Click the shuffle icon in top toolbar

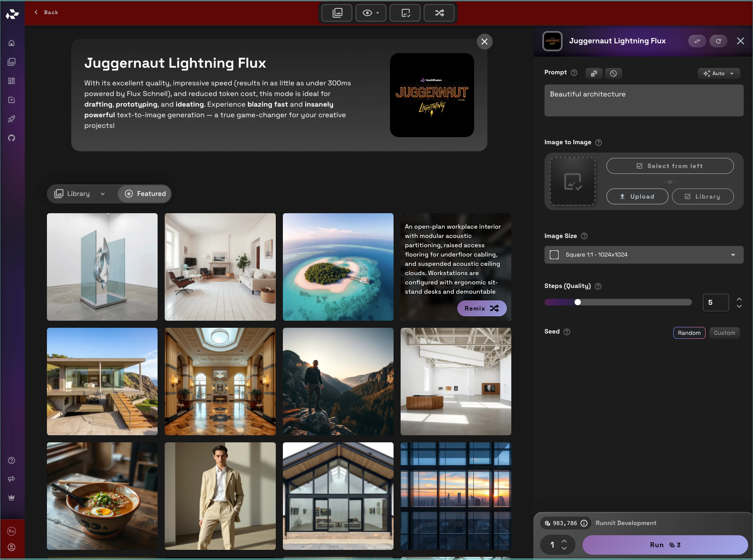pos(439,13)
